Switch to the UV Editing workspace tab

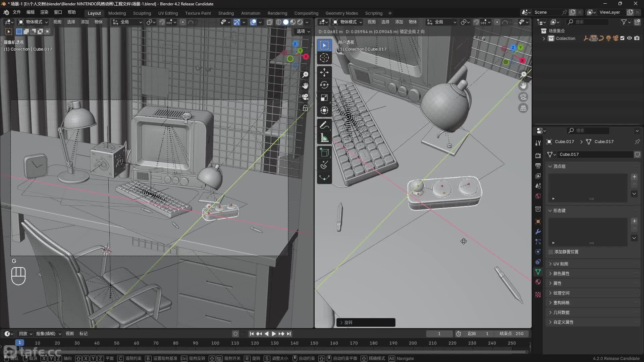168,13
